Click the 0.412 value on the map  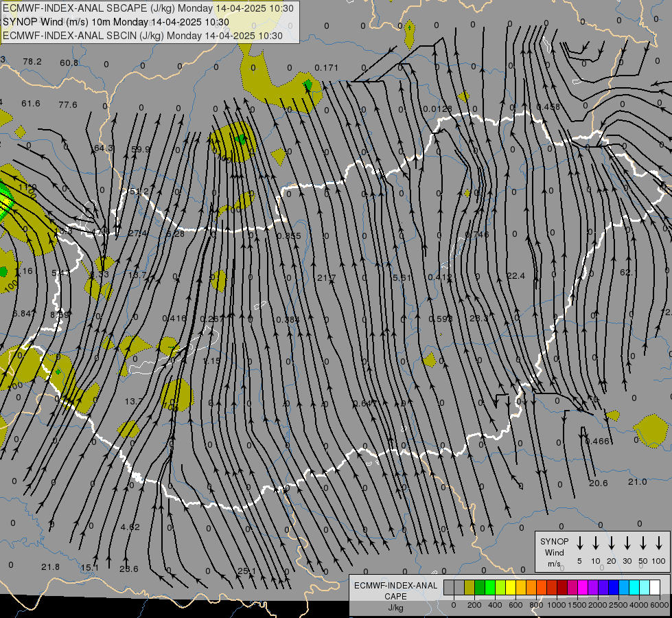(440, 277)
